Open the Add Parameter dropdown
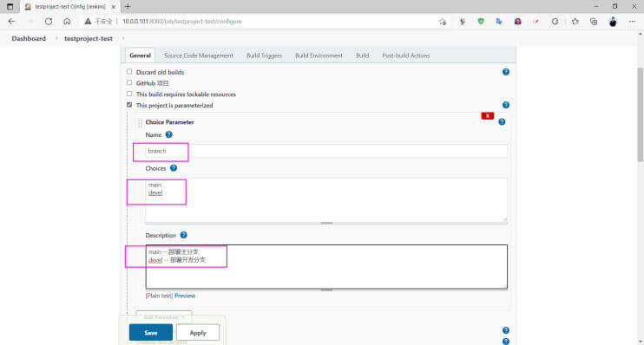Viewport: 644px width, 345px height. [163, 317]
